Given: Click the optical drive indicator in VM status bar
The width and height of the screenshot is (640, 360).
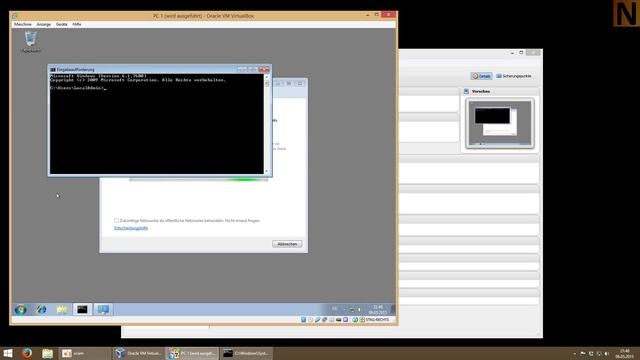Looking at the screenshot, I should (x=311, y=320).
